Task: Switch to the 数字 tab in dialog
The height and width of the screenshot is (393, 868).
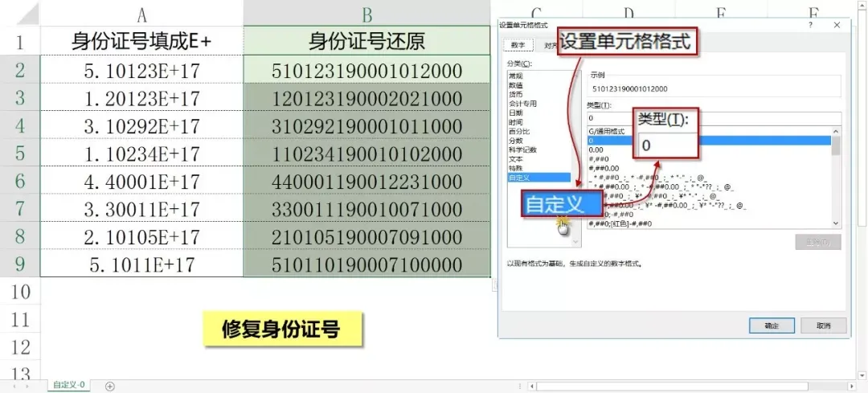Action: 518,45
